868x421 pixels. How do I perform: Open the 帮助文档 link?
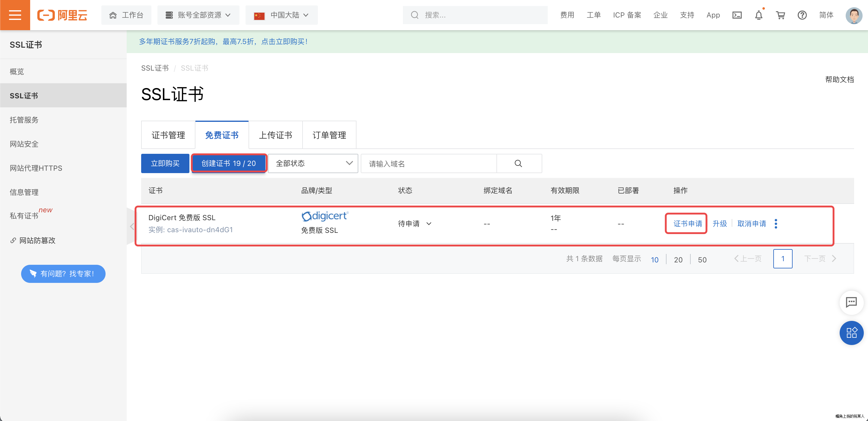839,80
